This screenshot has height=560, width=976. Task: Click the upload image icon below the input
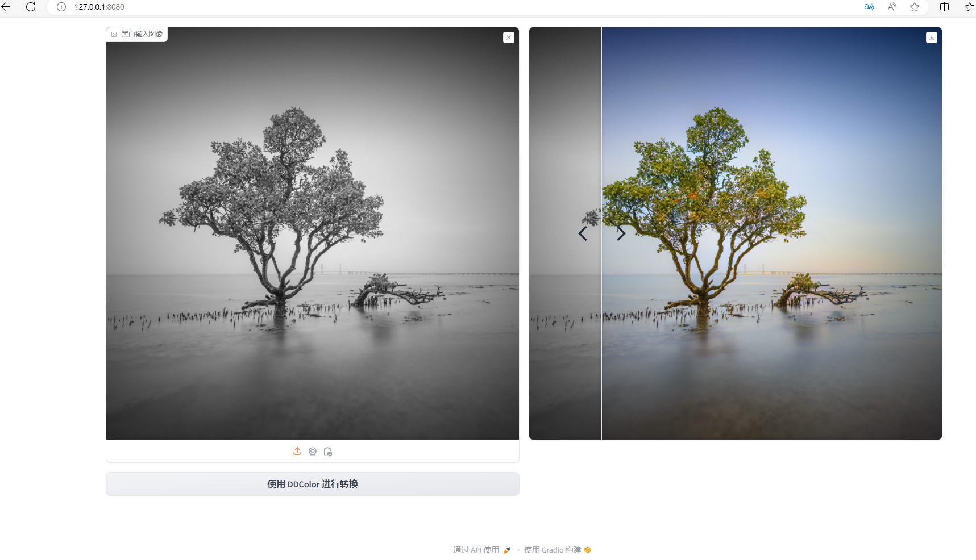pyautogui.click(x=297, y=452)
